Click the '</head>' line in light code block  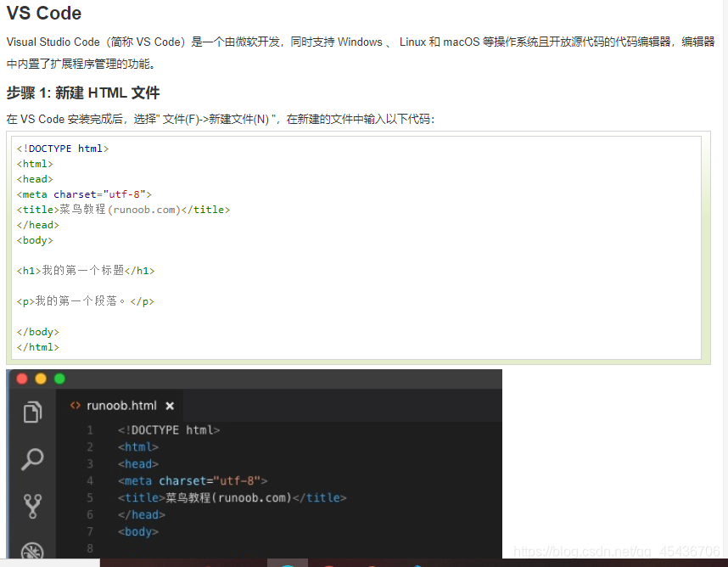pyautogui.click(x=38, y=225)
